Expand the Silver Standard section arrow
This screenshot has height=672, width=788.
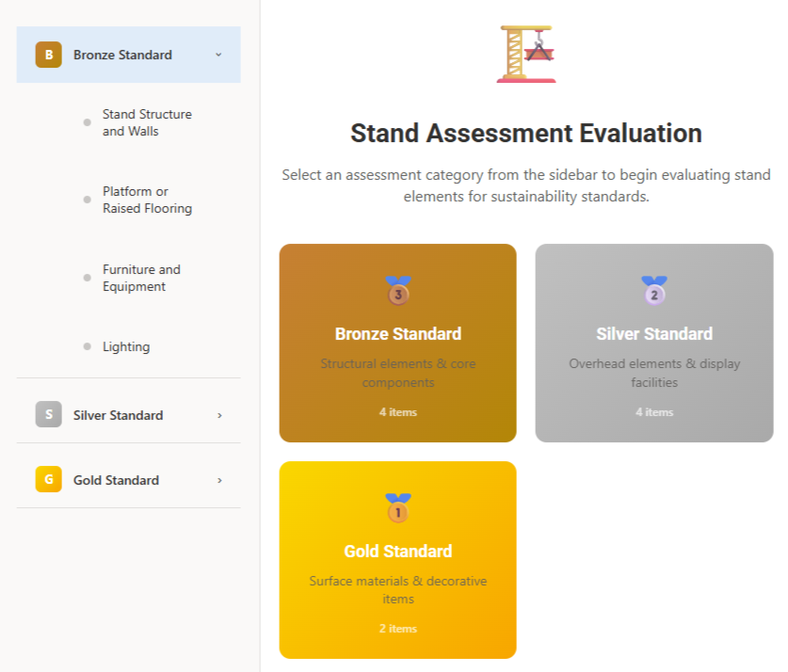(219, 415)
